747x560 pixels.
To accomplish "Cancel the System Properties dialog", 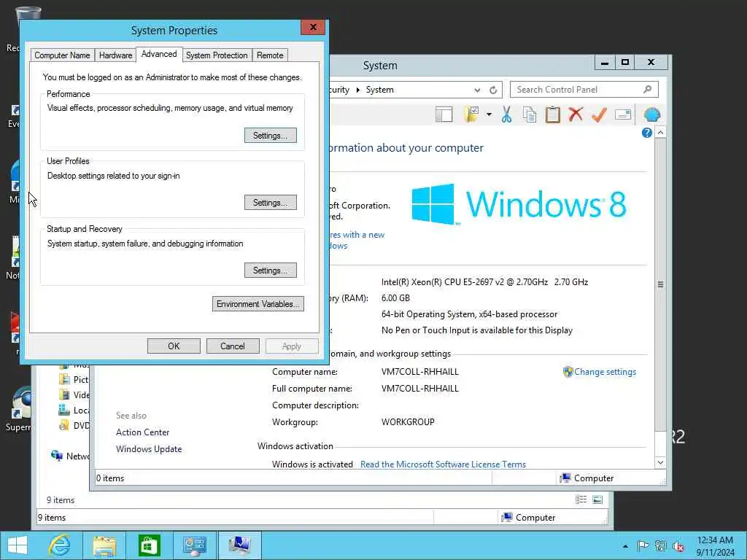I will tap(233, 346).
